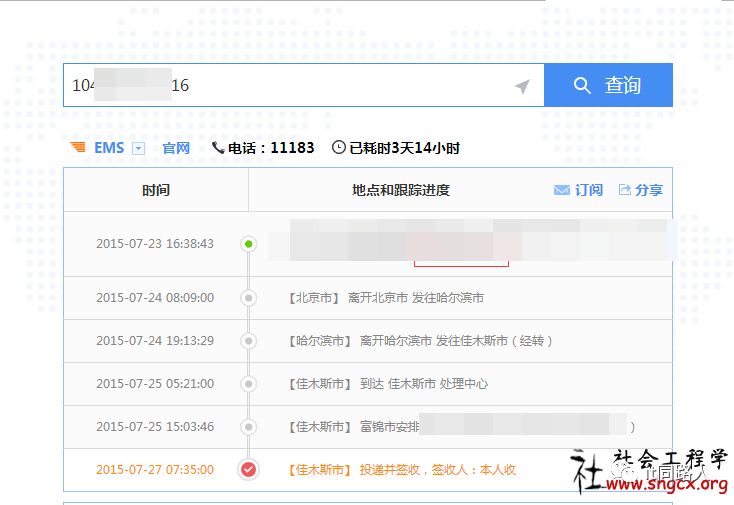Click the 订阅 subscribe link

click(589, 190)
